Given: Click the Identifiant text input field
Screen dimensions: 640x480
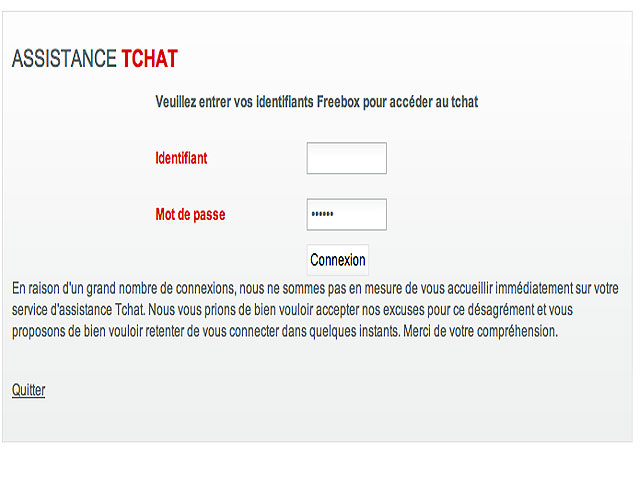Looking at the screenshot, I should tap(346, 158).
